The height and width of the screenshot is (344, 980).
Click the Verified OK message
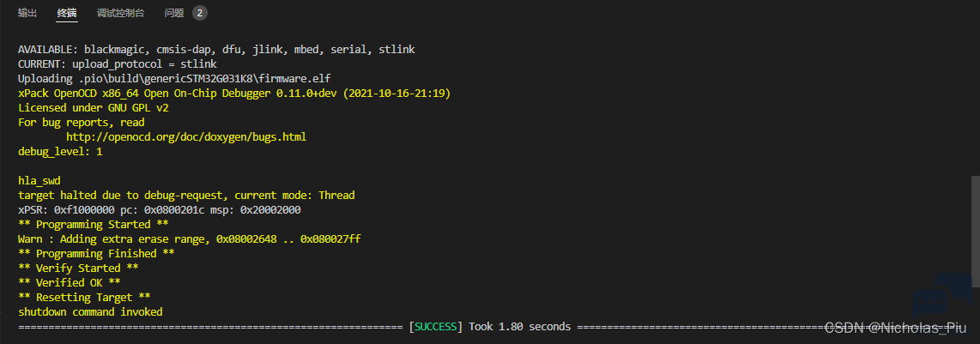[x=70, y=282]
